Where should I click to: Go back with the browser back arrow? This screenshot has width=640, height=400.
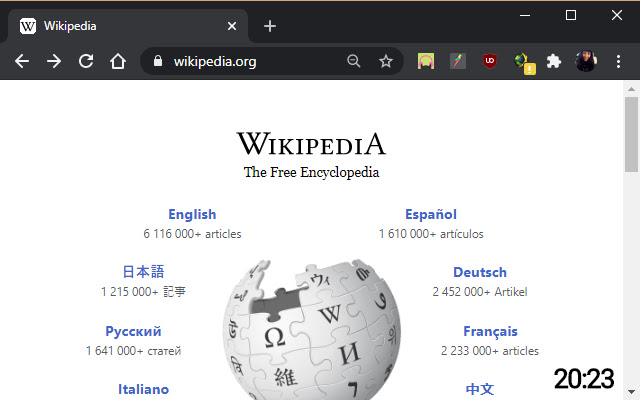pyautogui.click(x=22, y=62)
